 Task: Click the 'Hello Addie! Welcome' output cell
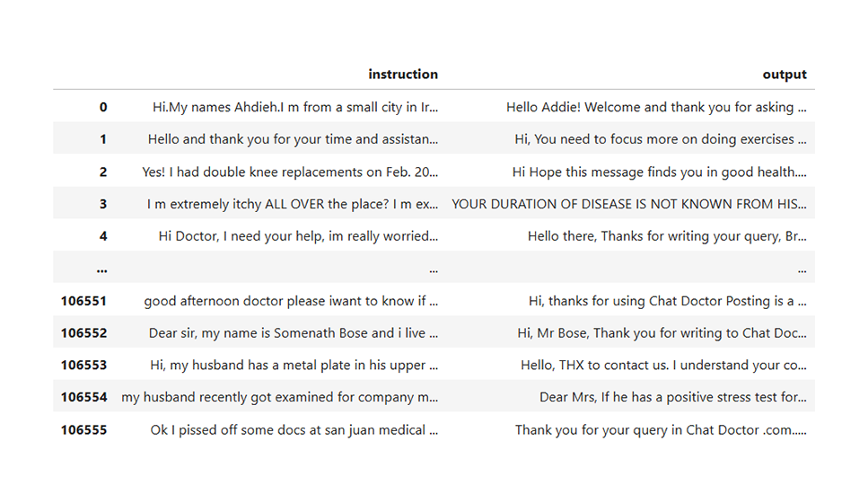pyautogui.click(x=656, y=107)
